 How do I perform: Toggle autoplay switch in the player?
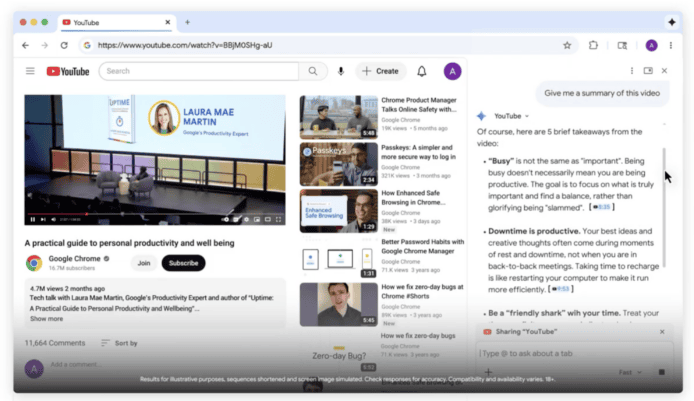[x=226, y=219]
